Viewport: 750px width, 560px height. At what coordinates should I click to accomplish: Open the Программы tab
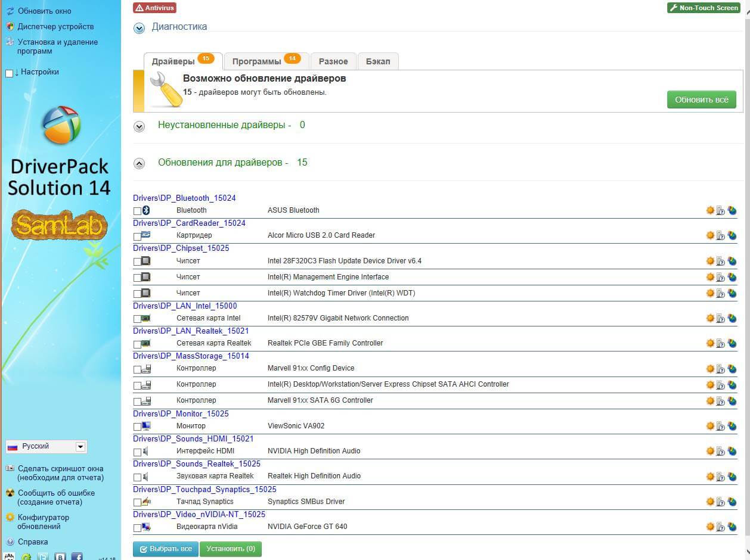point(266,61)
